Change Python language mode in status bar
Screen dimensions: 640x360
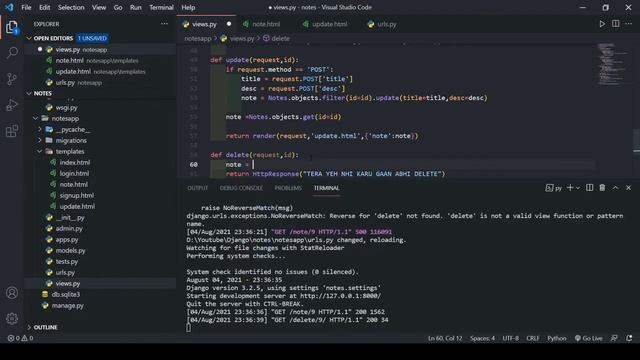[557, 338]
